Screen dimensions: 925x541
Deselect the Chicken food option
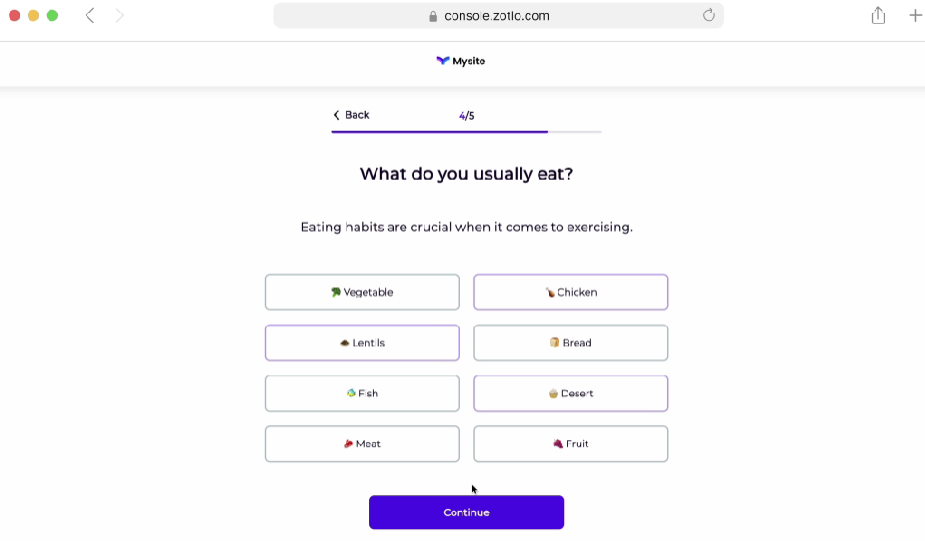tap(570, 292)
